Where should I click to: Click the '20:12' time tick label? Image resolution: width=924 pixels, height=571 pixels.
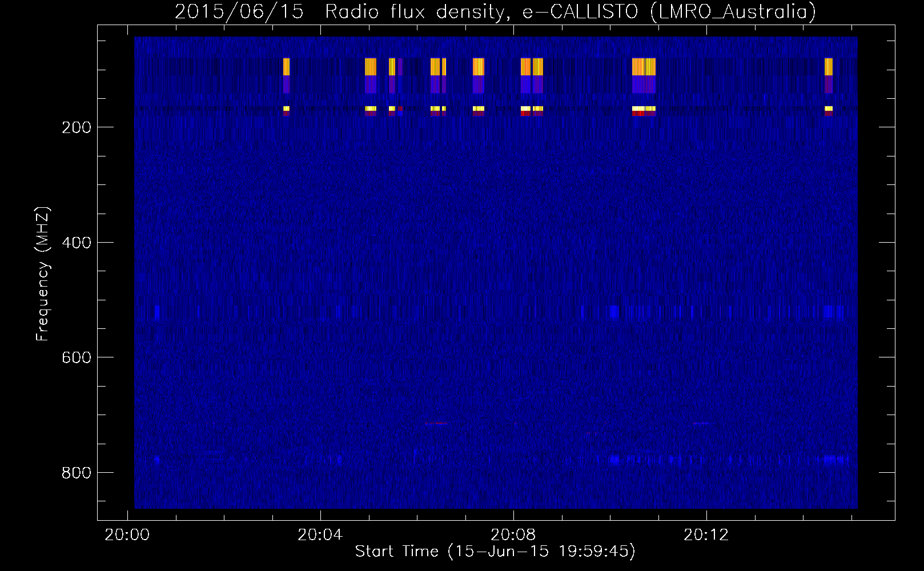706,534
